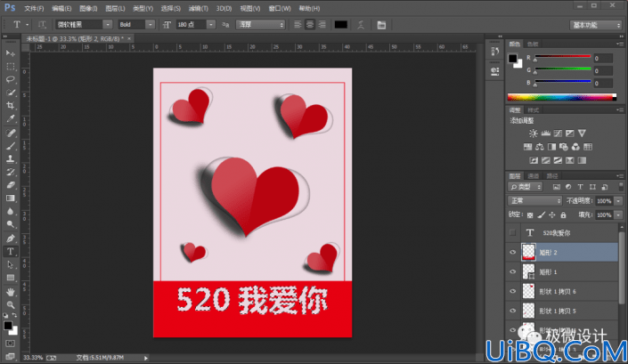Switch to the 色板 swatches tab

[x=533, y=44]
